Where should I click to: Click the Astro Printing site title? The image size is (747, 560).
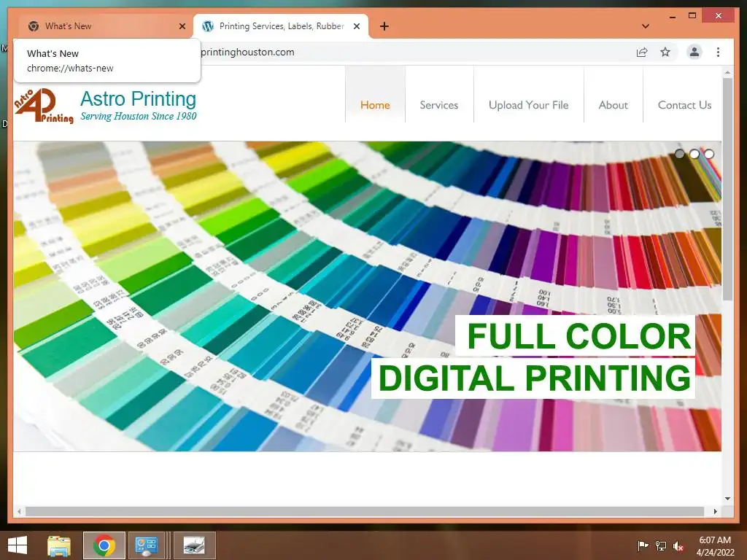[138, 98]
